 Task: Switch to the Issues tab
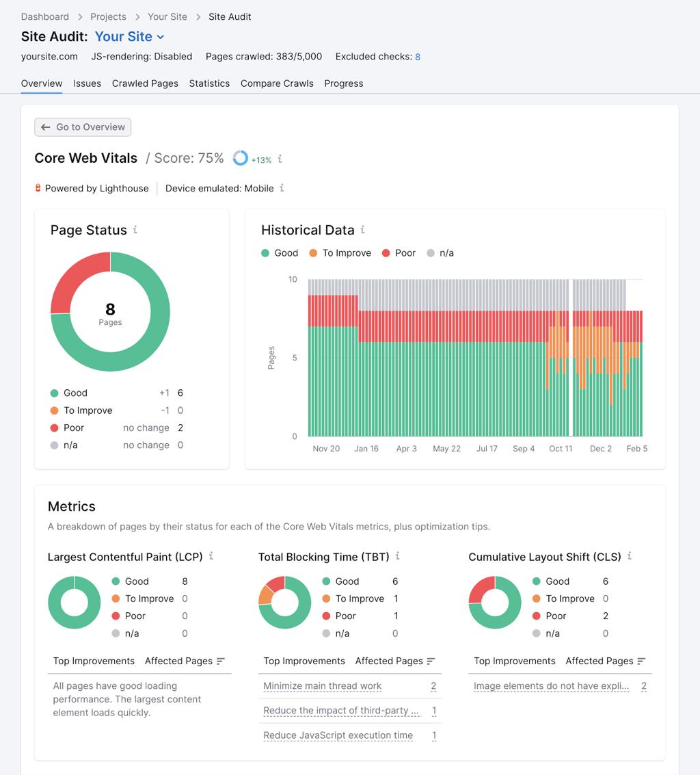87,83
